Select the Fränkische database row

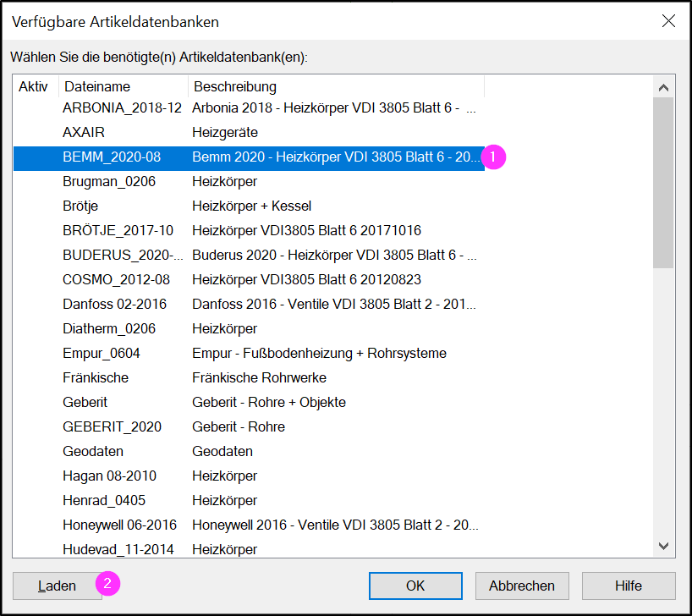click(x=249, y=377)
